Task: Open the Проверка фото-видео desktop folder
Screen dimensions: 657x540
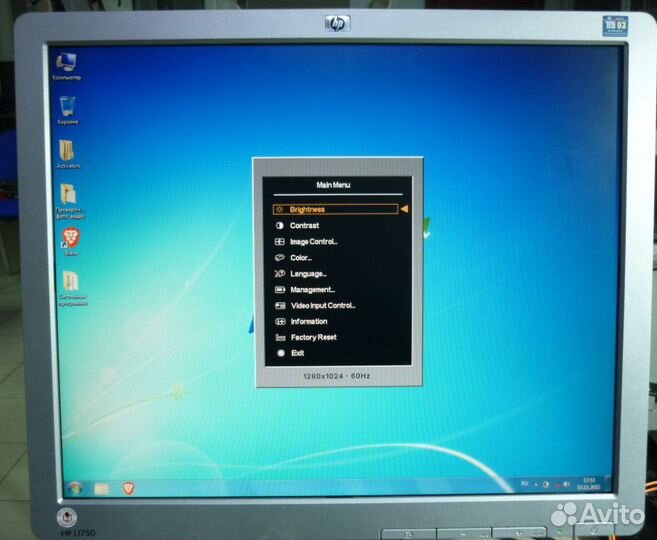Action: click(x=70, y=201)
